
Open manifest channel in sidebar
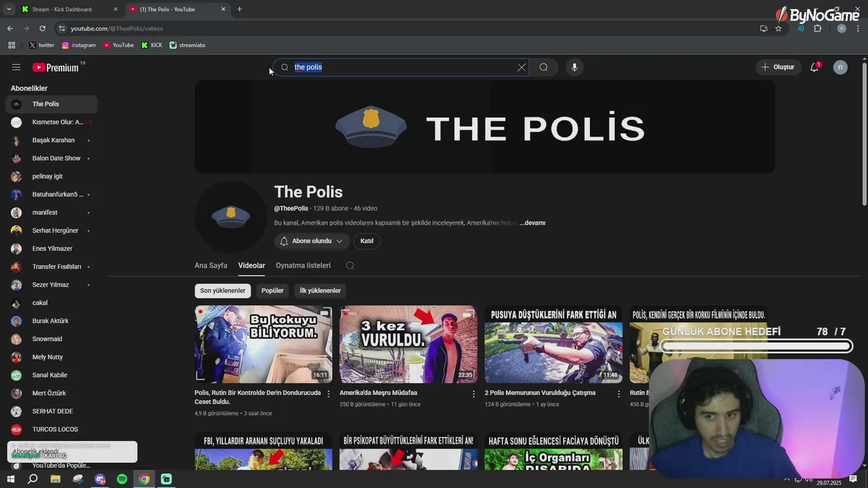pyautogui.click(x=52, y=213)
